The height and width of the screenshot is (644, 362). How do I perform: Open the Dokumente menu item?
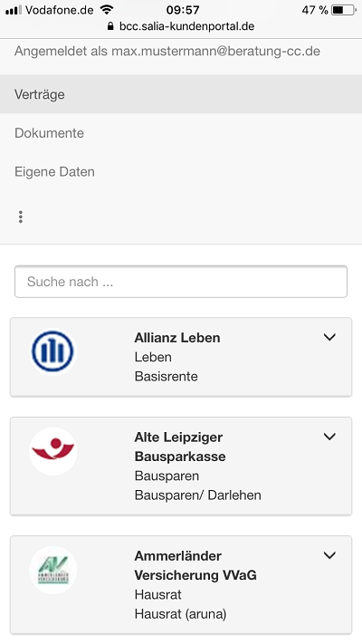181,133
